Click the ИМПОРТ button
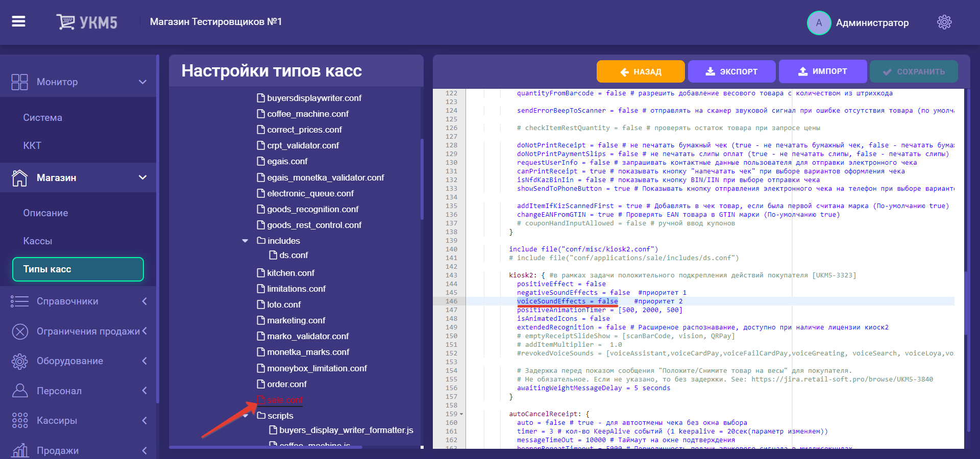The width and height of the screenshot is (980, 459). point(822,71)
